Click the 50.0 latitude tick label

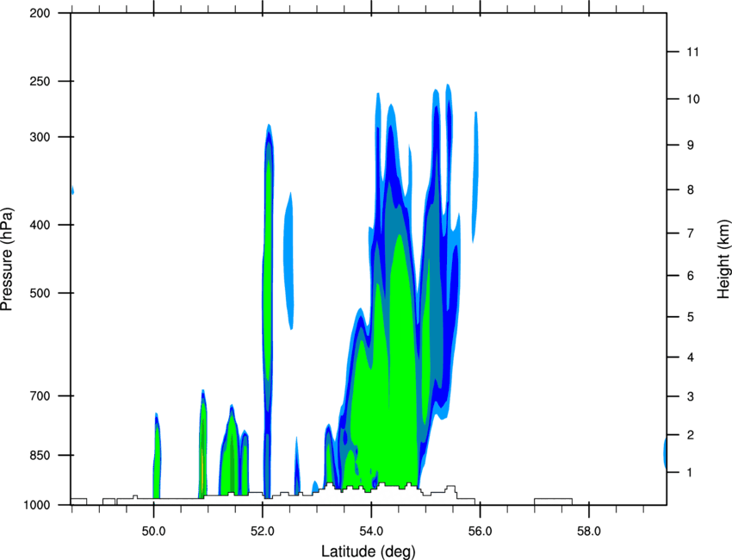[x=153, y=532]
